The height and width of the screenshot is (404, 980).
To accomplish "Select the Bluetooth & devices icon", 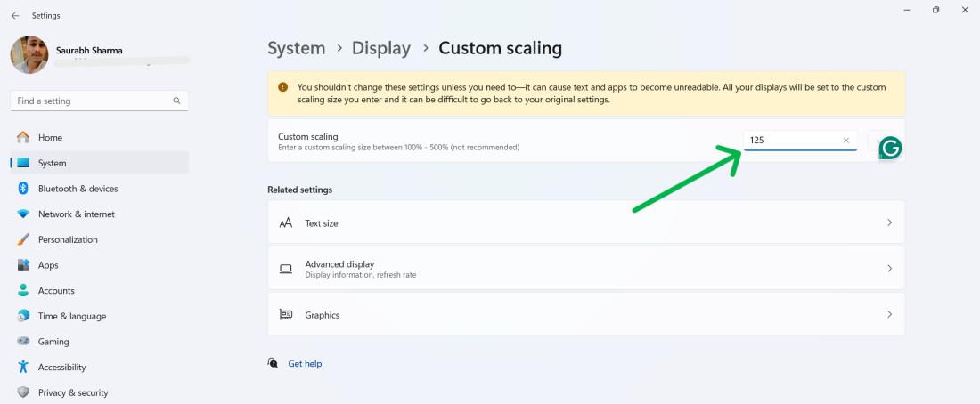I will pyautogui.click(x=23, y=189).
